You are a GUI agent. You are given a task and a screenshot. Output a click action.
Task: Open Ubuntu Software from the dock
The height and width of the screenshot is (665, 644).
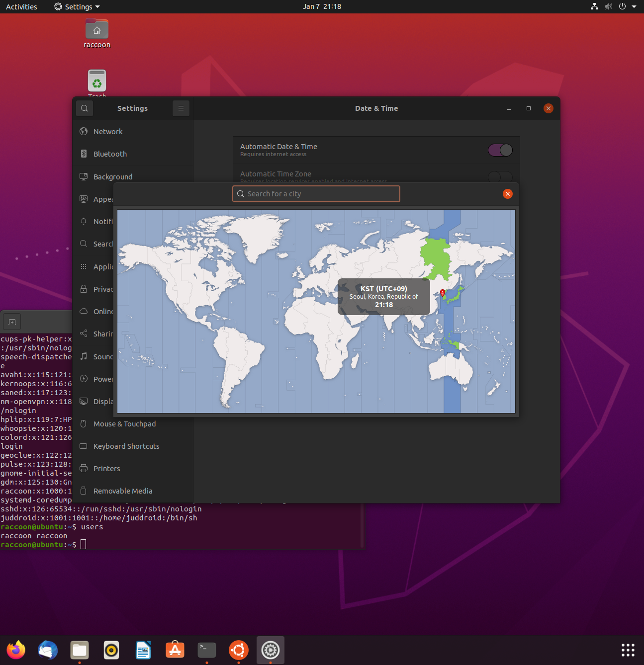[175, 650]
